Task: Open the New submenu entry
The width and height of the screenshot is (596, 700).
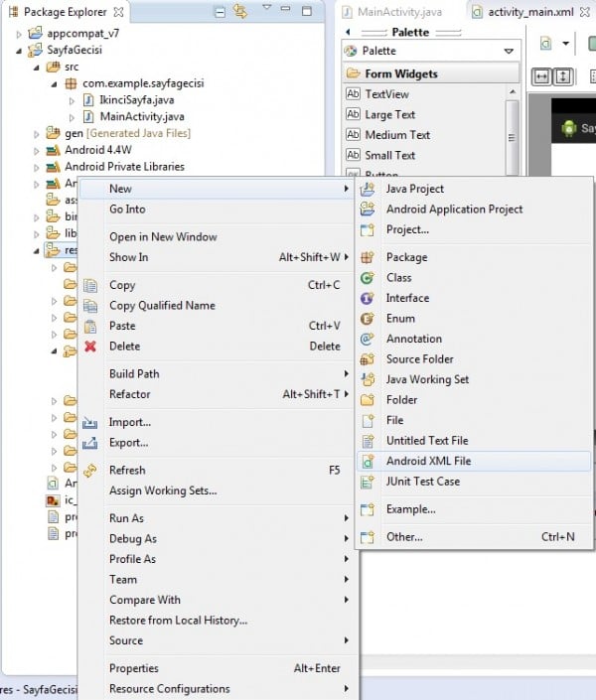Action: (x=218, y=189)
